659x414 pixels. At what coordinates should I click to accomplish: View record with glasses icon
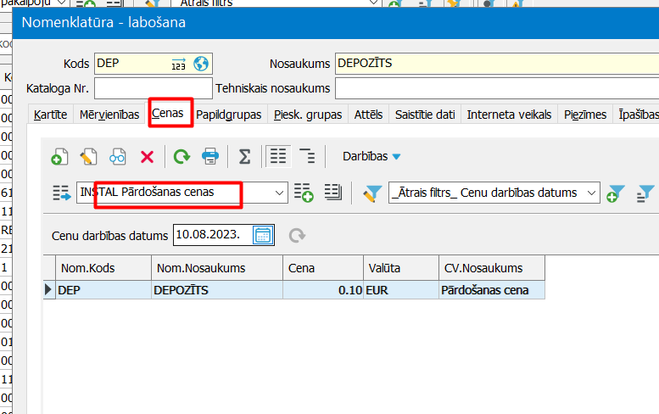118,157
